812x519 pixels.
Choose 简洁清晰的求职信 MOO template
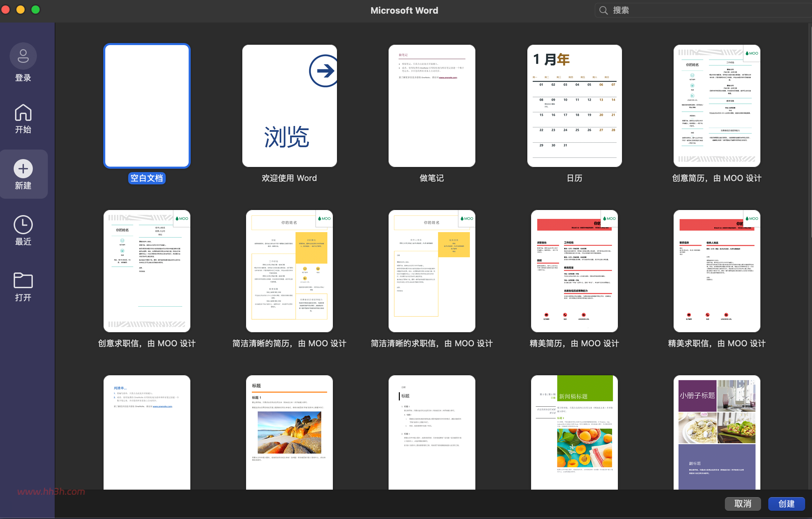click(x=432, y=271)
